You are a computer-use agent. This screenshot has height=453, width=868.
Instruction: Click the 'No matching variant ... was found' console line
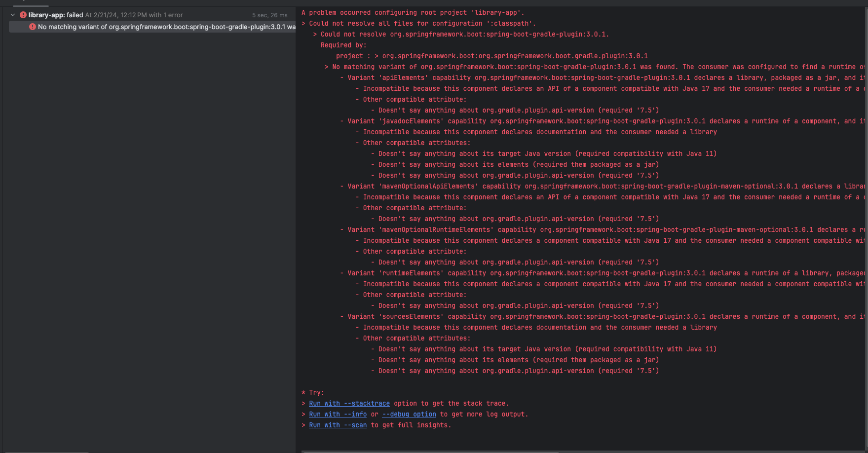point(595,67)
